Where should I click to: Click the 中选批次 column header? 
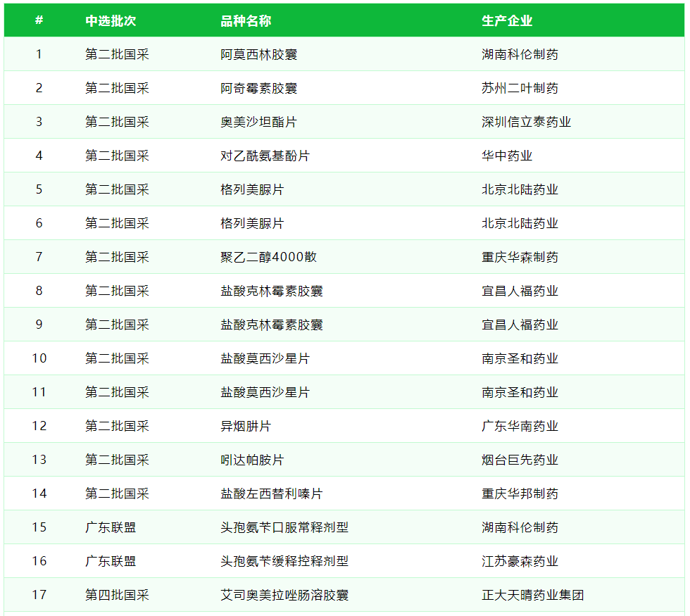pyautogui.click(x=111, y=20)
